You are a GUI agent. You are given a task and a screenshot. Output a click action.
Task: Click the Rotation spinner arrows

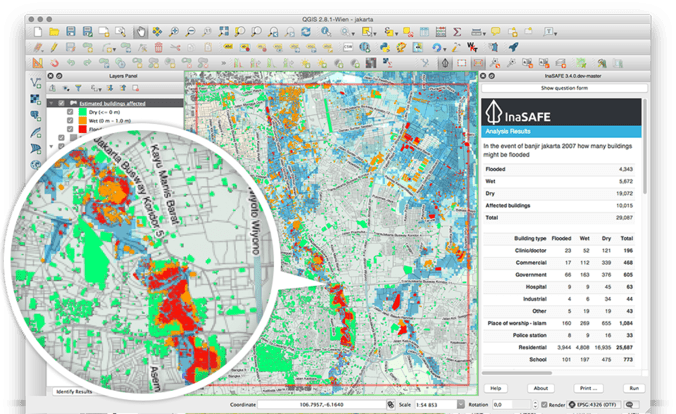pos(534,405)
